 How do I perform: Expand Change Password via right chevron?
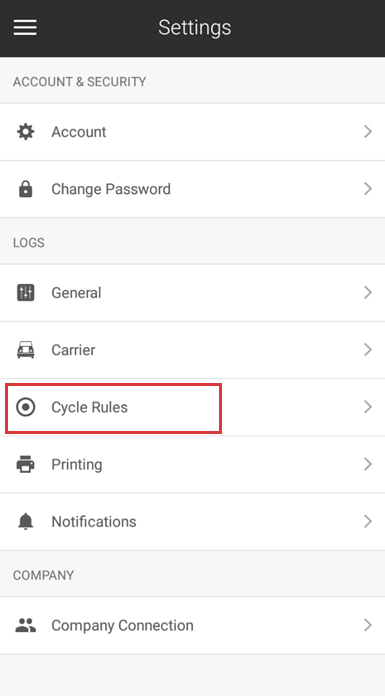click(368, 189)
